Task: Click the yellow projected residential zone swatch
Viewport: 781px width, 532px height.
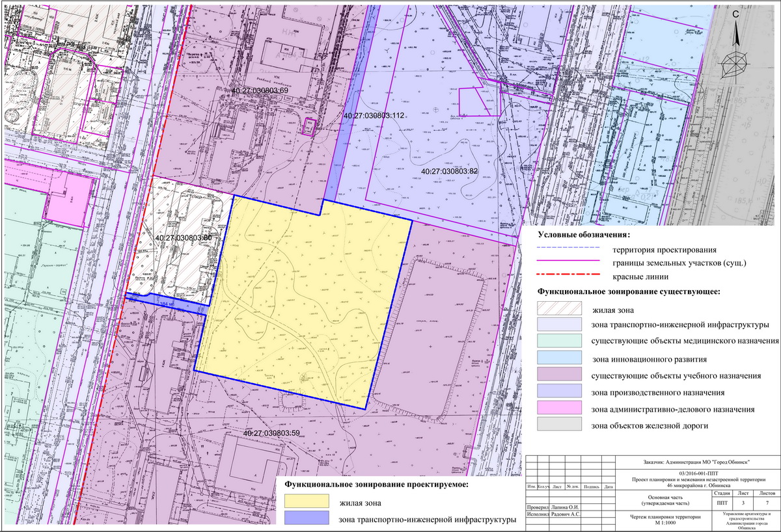Action: tap(307, 502)
